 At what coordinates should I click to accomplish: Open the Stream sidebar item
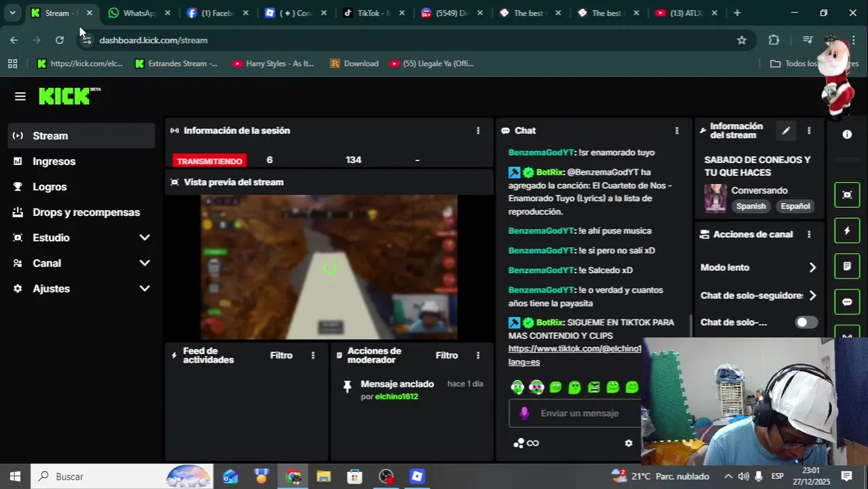coord(82,136)
